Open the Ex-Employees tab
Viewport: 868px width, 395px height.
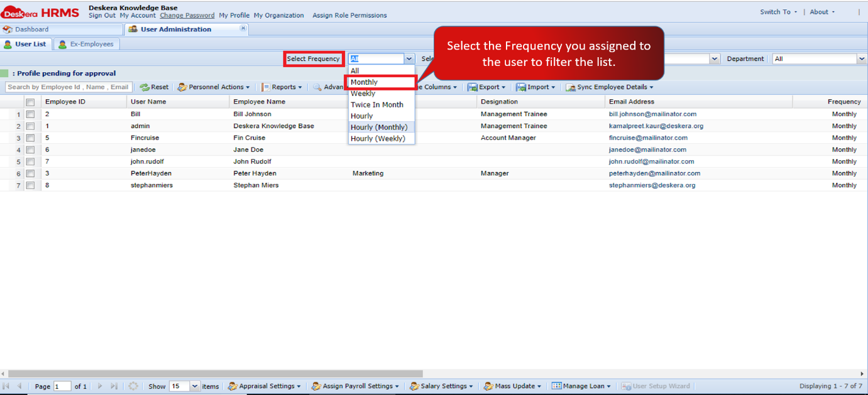pos(87,45)
